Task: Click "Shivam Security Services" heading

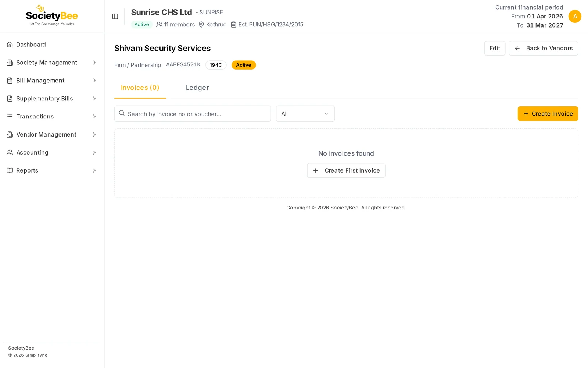Action: click(x=162, y=48)
